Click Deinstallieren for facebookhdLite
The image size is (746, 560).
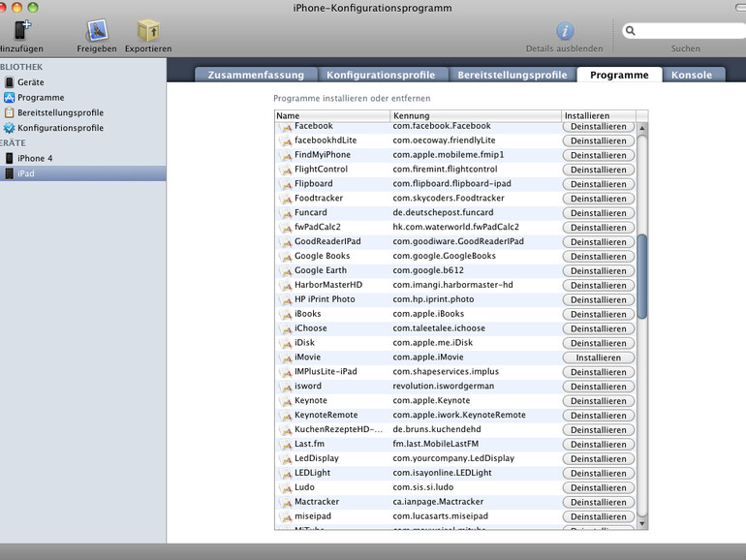point(599,140)
